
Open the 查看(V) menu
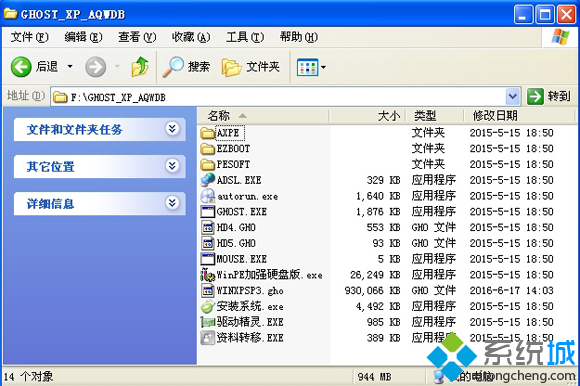137,37
